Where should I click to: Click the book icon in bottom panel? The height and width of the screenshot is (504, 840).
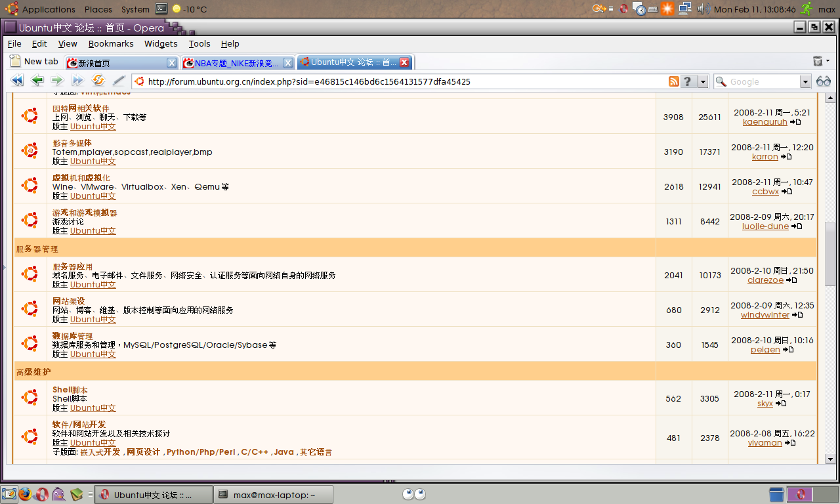[77, 494]
